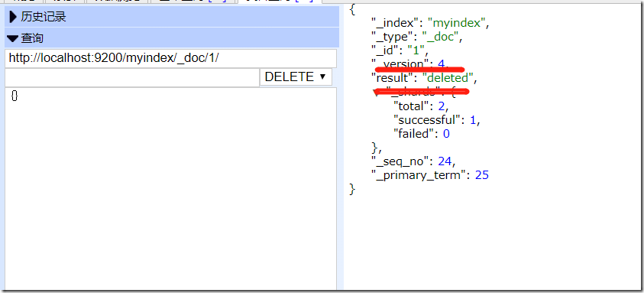Screen dimensions: 644x293
Task: Open the DELETE method dropdown
Action: 296,77
